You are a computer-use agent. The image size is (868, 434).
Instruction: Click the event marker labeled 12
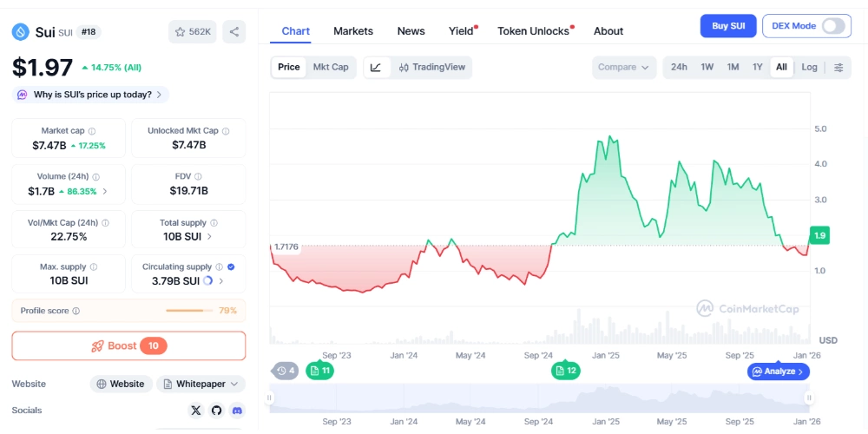click(x=566, y=371)
